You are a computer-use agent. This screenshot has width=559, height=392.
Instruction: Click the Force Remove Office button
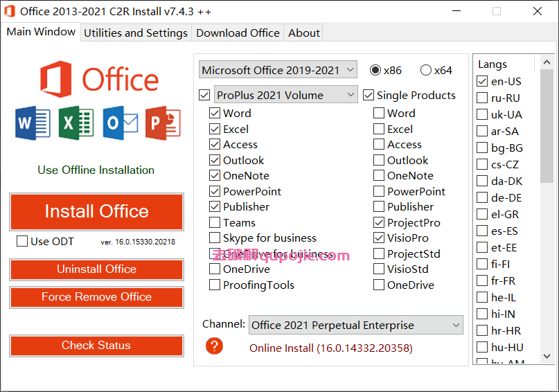tap(96, 297)
